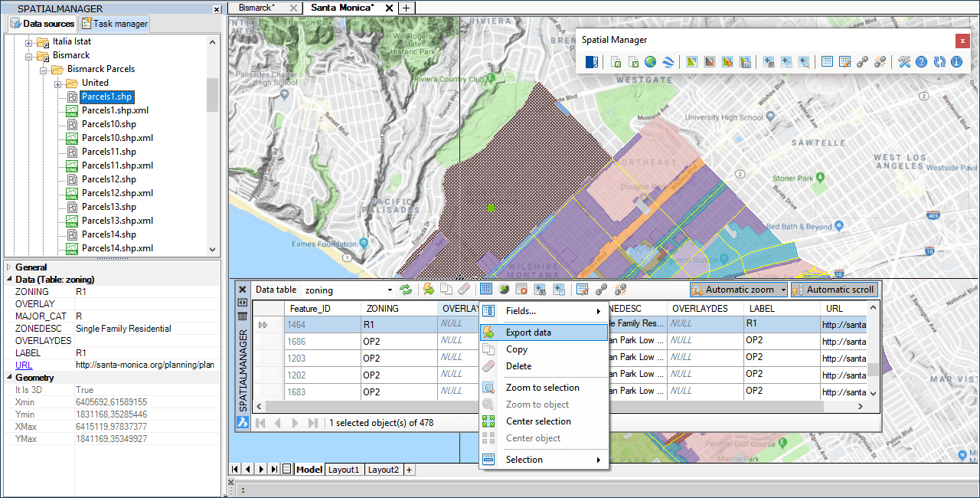
Task: Select Parcels12.shp.xml in the tree
Action: (x=117, y=193)
